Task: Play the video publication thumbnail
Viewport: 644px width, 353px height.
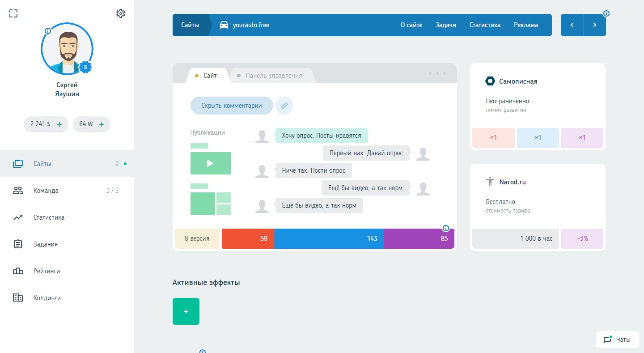Action: click(210, 163)
